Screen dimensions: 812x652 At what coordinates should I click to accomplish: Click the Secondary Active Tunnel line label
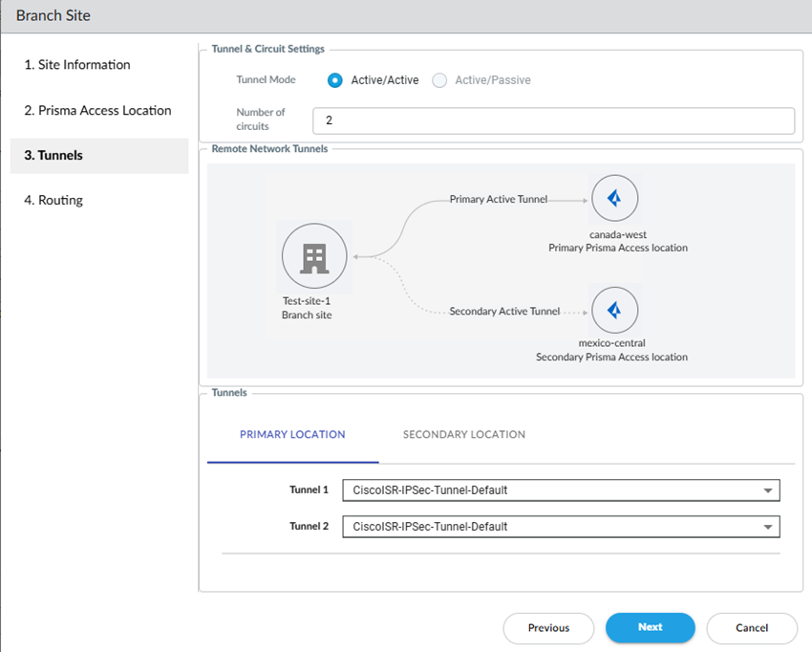pos(505,312)
